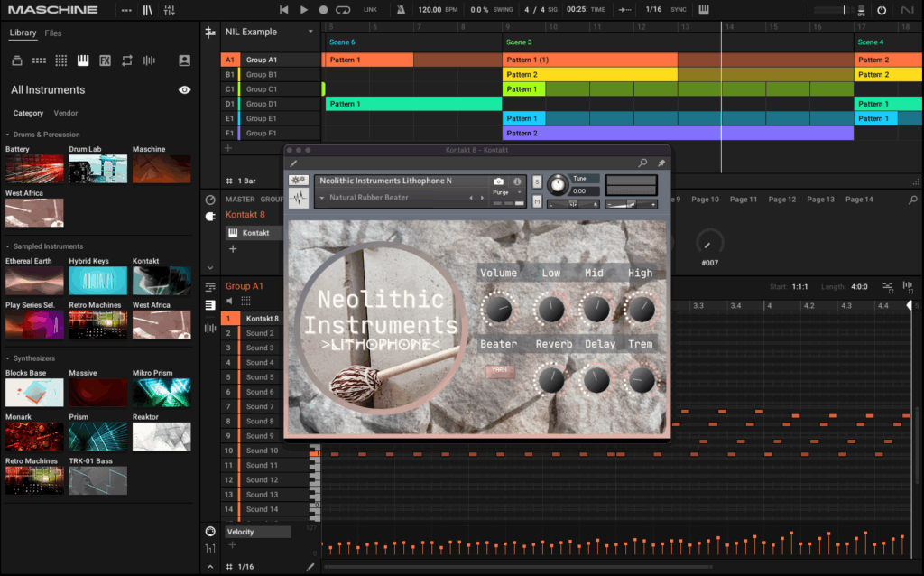The height and width of the screenshot is (576, 924).
Task: Click the keyboard icon in the top bar
Action: click(x=704, y=10)
